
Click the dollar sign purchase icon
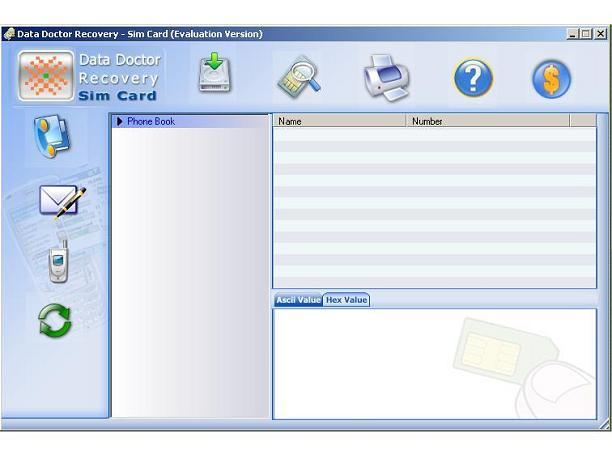pos(552,78)
